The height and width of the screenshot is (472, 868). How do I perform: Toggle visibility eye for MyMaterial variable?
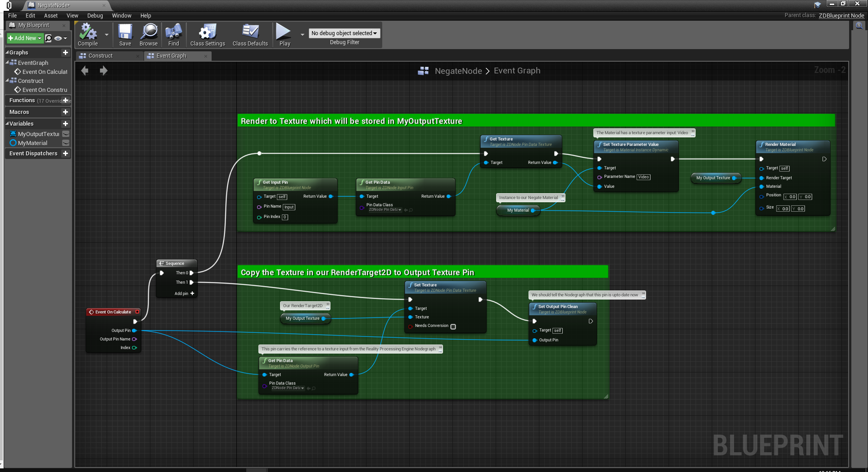coord(66,143)
